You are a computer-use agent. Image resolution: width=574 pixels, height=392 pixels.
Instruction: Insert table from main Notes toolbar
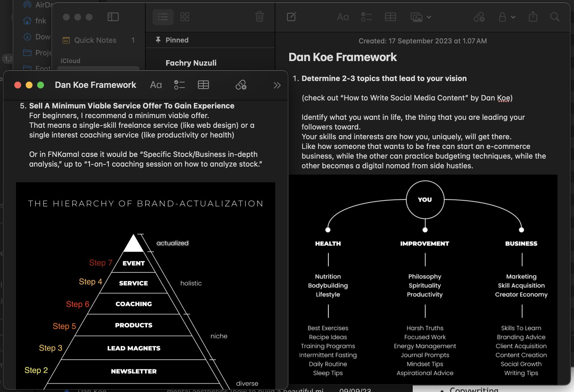[x=390, y=17]
